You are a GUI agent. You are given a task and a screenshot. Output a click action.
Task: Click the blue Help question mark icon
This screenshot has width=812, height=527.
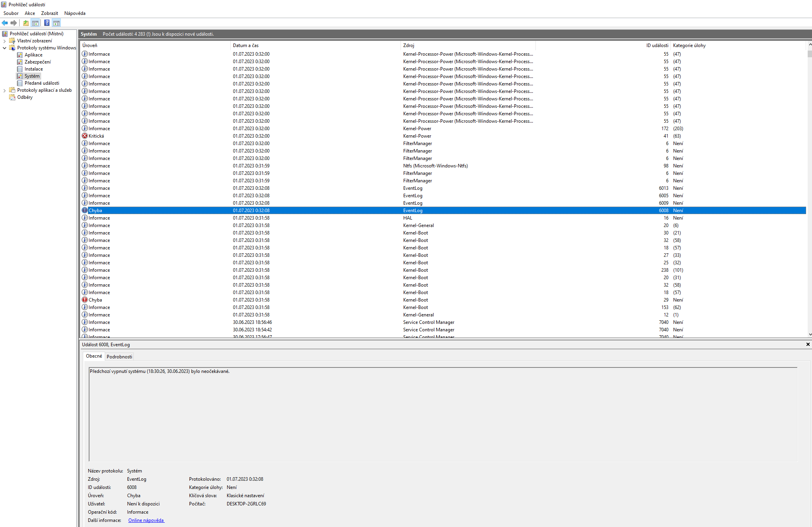click(x=47, y=23)
